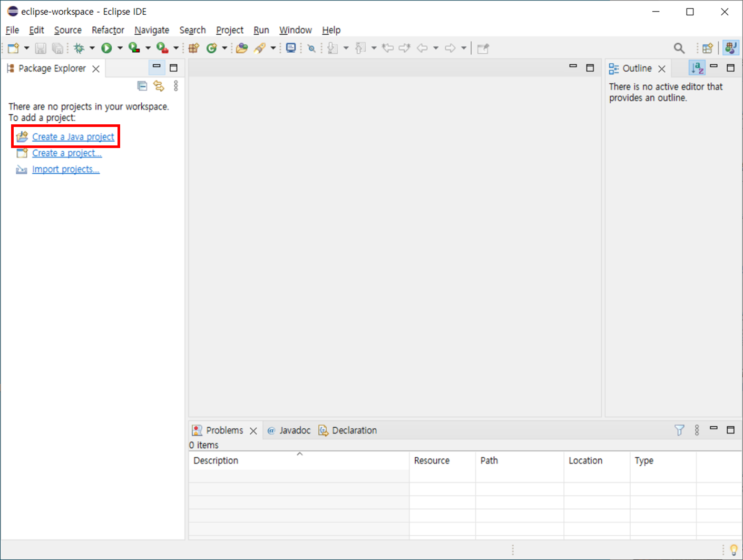
Task: Minimize the Package Explorer view
Action: 157,67
